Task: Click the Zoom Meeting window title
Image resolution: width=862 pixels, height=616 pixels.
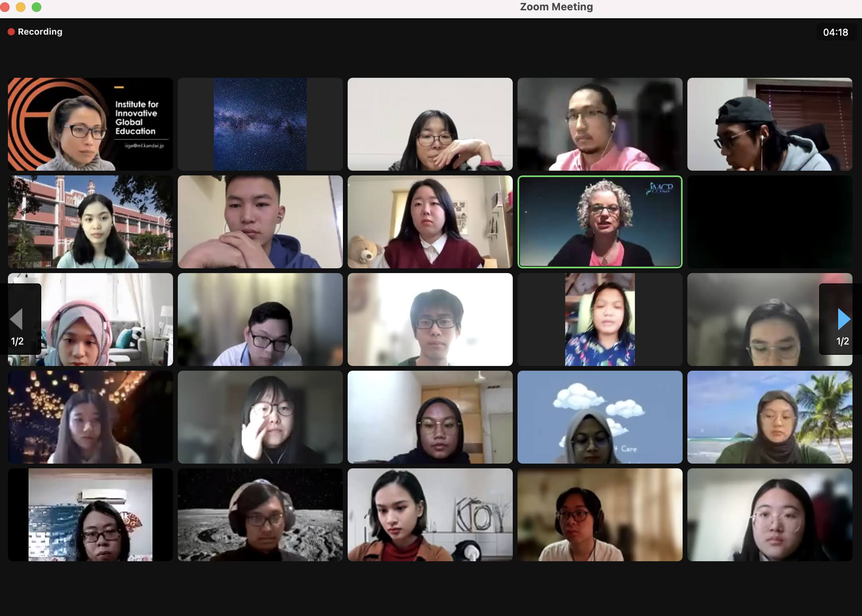Action: [556, 7]
